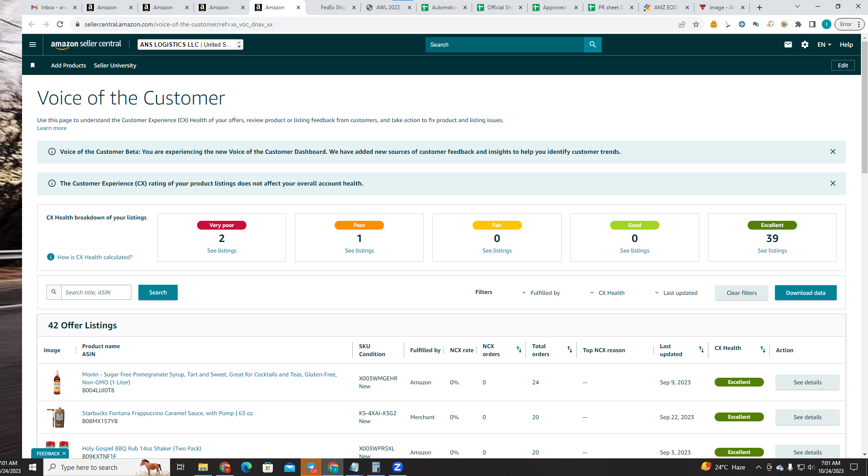The width and height of the screenshot is (868, 476).
Task: Open Windows Start menu
Action: click(32, 467)
